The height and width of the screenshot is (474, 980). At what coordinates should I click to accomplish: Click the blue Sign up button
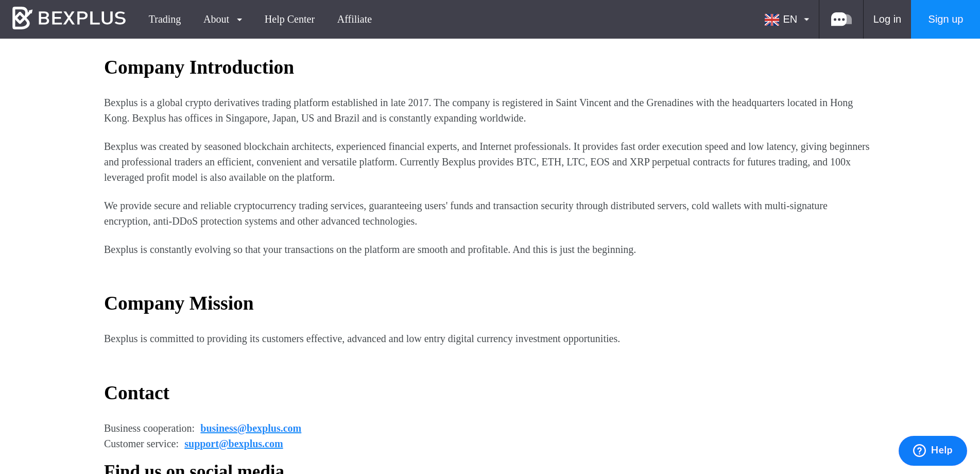coord(945,19)
